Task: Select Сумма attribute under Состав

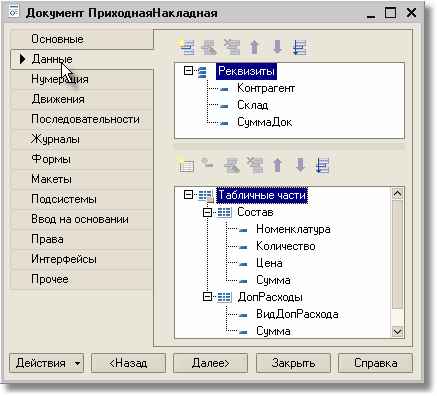Action: (x=273, y=280)
